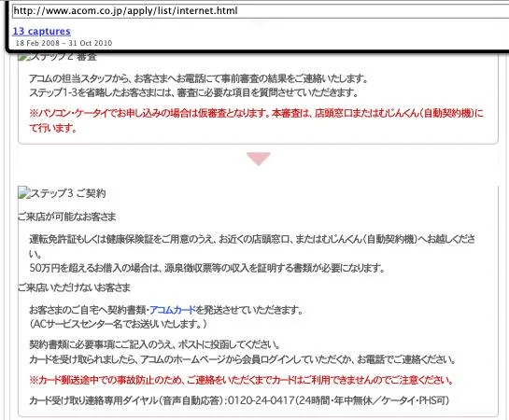This screenshot has height=420, width=509.
Task: Click the (ACサービスセンター名でお送りいたします。) line
Action: (119, 324)
